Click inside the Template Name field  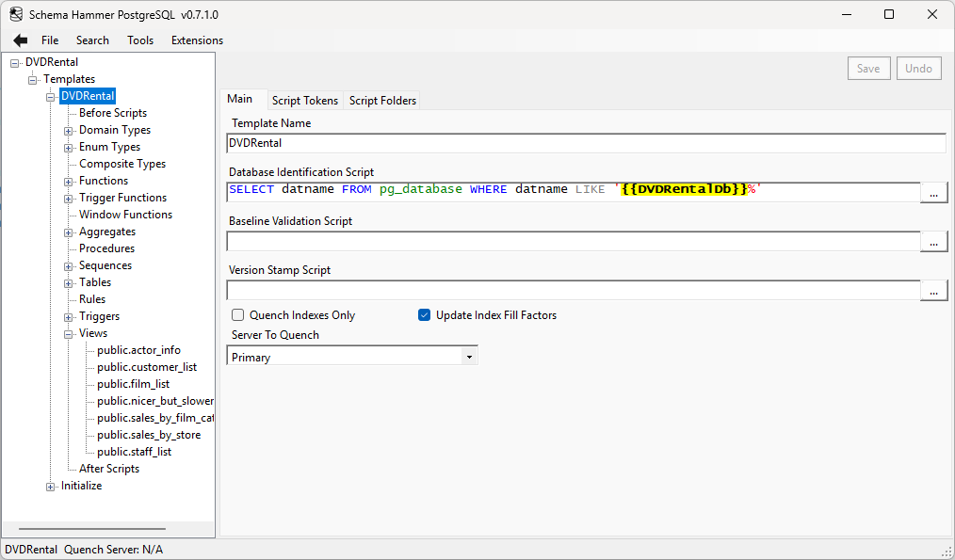(471, 142)
